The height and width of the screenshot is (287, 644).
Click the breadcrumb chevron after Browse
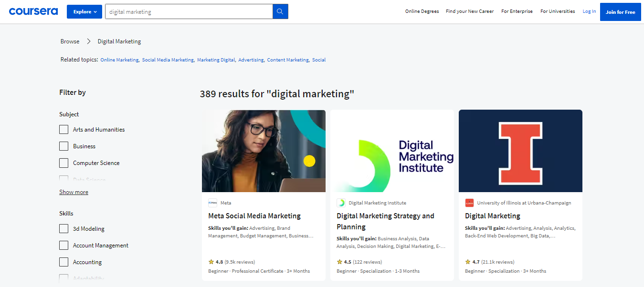pos(89,41)
